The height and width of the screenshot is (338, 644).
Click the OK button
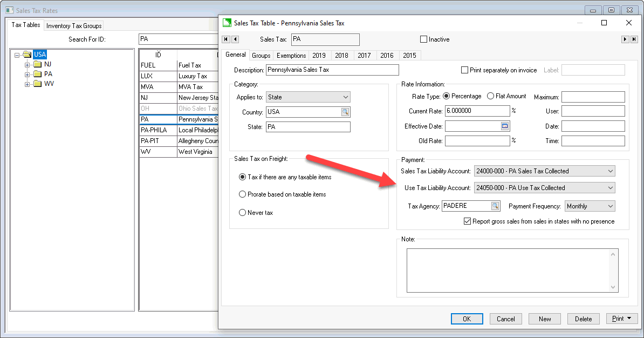click(x=467, y=319)
